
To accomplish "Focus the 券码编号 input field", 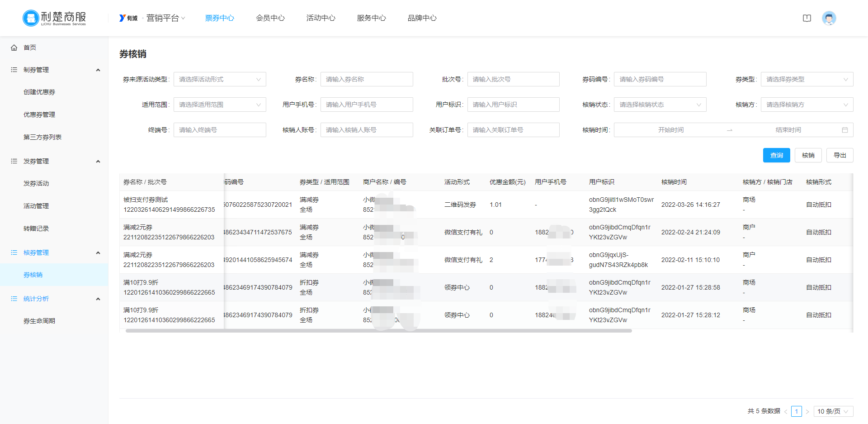I will pos(660,79).
